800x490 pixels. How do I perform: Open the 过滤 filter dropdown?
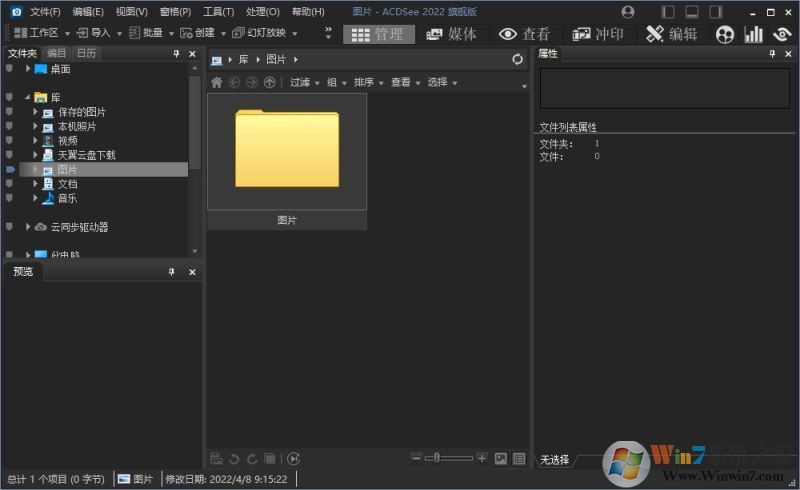[304, 83]
